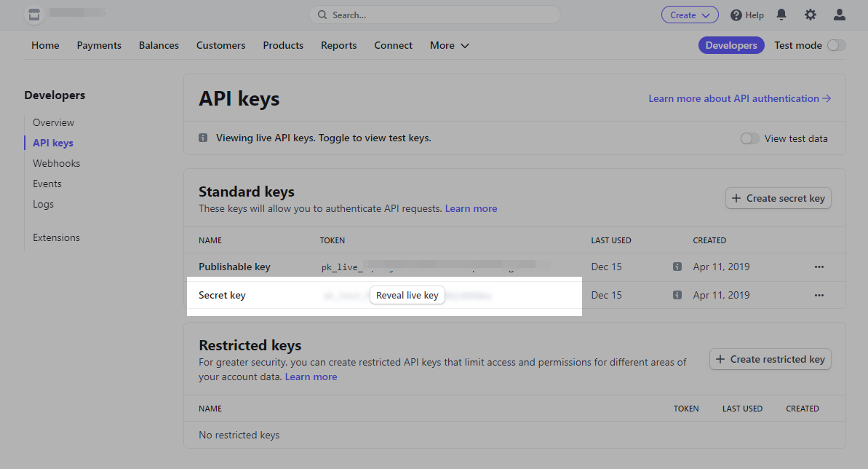Click 'Apr 11, 2019' in Secret key row
Image resolution: width=868 pixels, height=469 pixels.
[x=721, y=295]
